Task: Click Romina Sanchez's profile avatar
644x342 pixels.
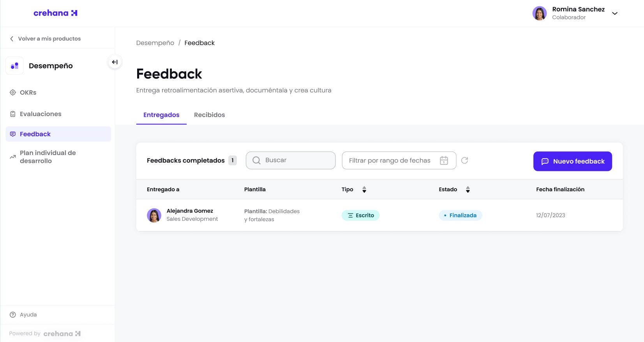Action: (539, 13)
